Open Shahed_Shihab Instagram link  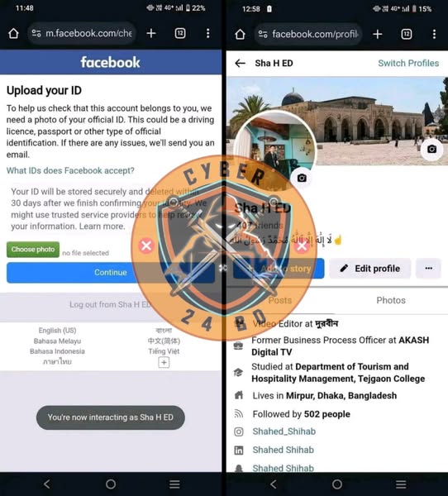click(x=284, y=432)
